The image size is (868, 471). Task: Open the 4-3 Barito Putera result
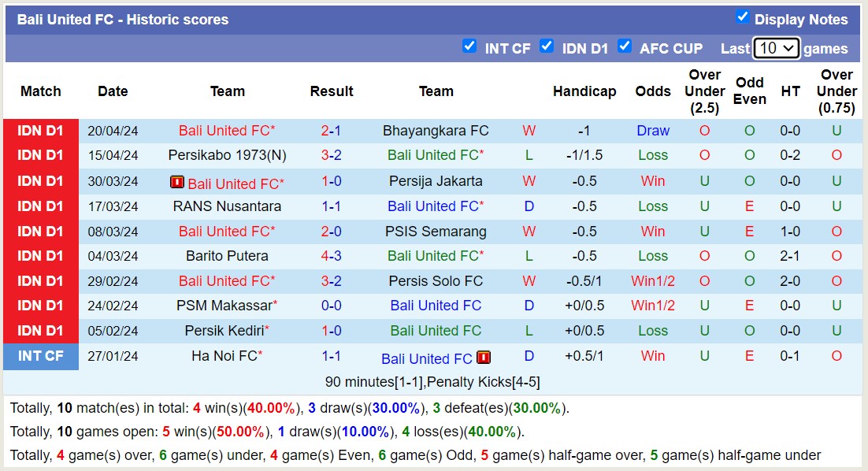[x=331, y=256]
